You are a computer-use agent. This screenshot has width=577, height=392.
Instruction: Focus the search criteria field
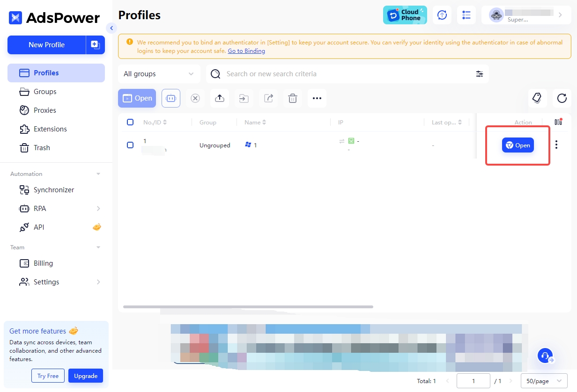click(348, 74)
